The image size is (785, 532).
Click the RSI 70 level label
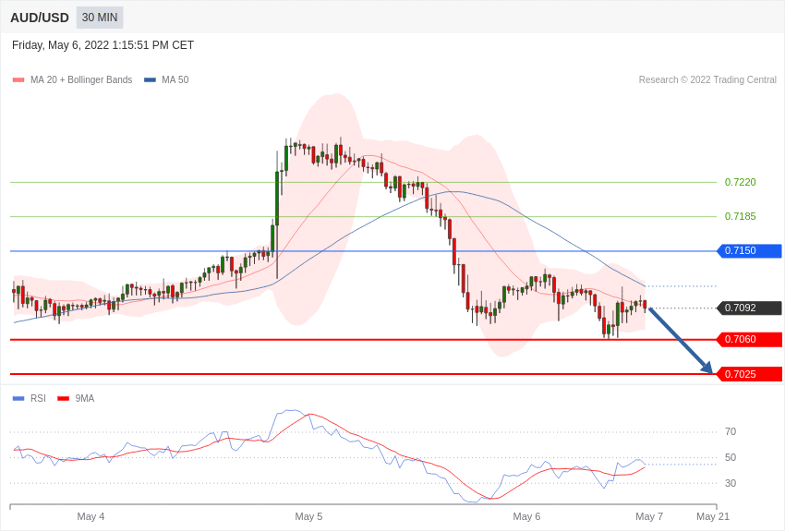(x=731, y=431)
